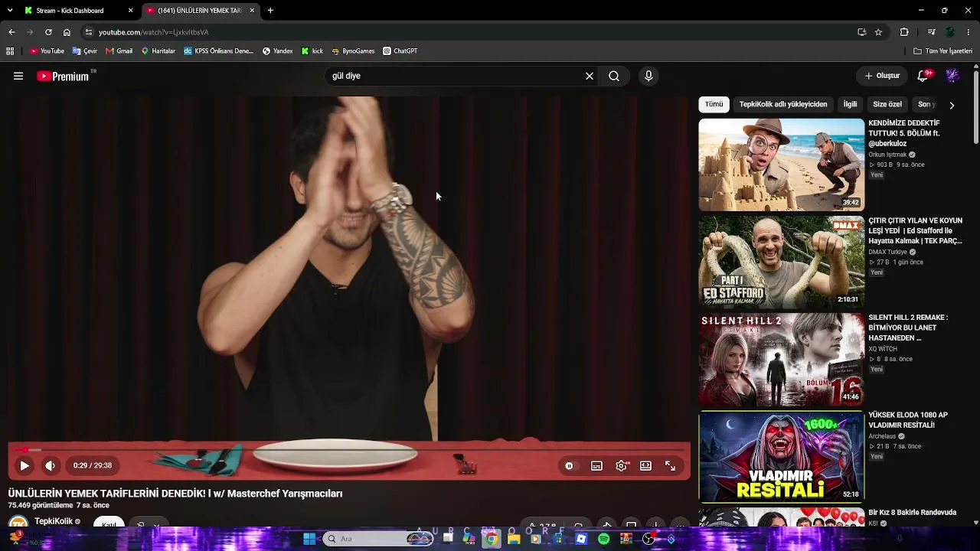This screenshot has height=551, width=980.
Task: Open the Silent Hill 2 Remake thumbnail
Action: 781,359
